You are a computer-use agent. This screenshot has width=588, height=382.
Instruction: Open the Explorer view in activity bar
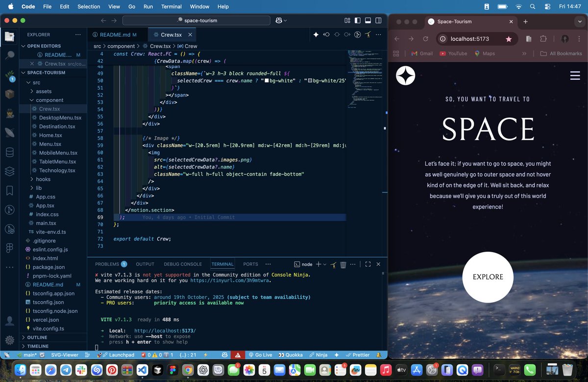(10, 36)
